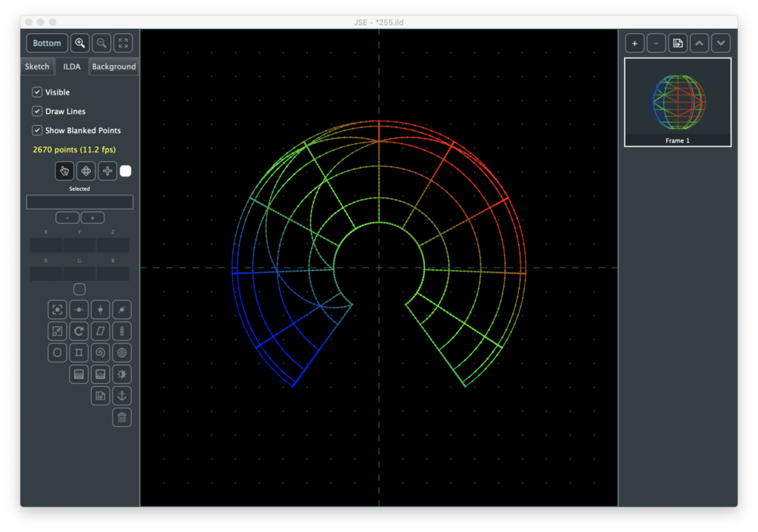The image size is (758, 532).
Task: Click the white color swatch
Action: click(126, 171)
